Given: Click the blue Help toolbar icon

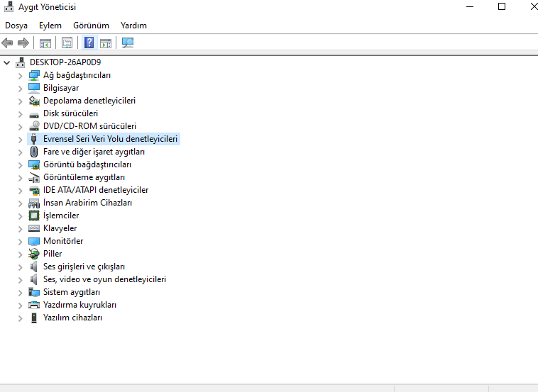Looking at the screenshot, I should pyautogui.click(x=89, y=43).
